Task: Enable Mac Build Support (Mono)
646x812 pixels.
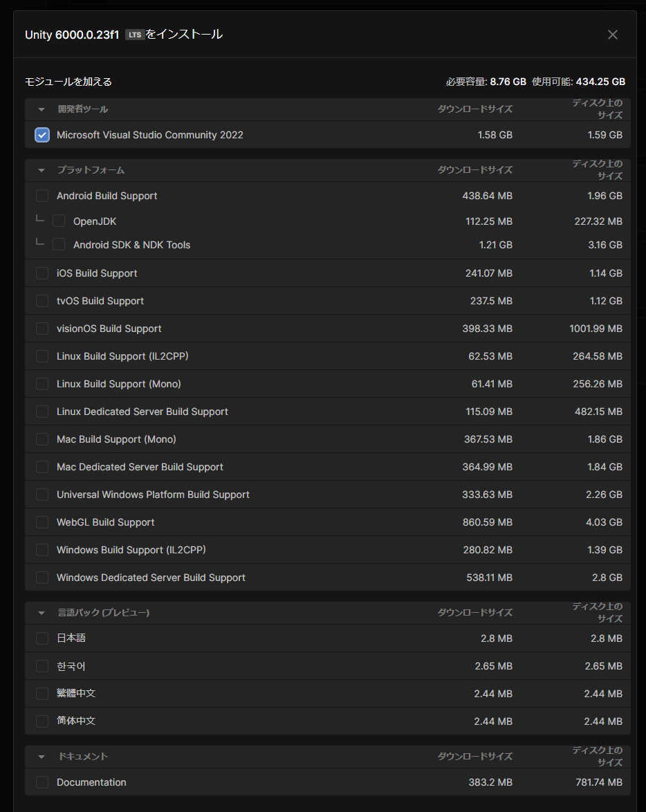Action: tap(42, 439)
